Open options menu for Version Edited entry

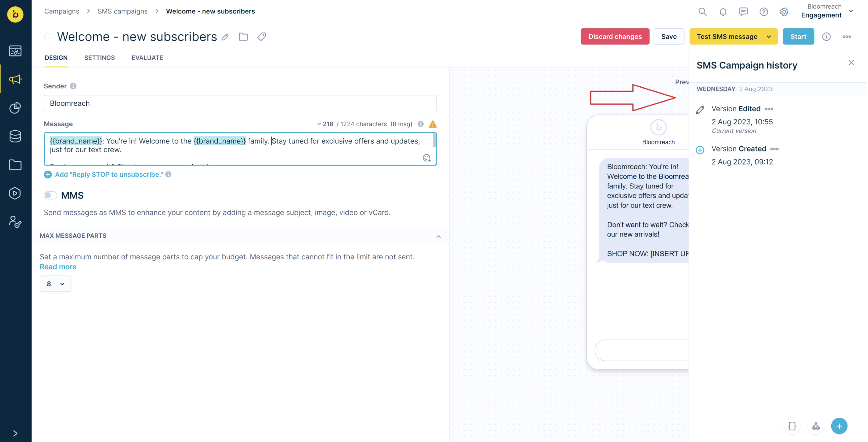[768, 109]
